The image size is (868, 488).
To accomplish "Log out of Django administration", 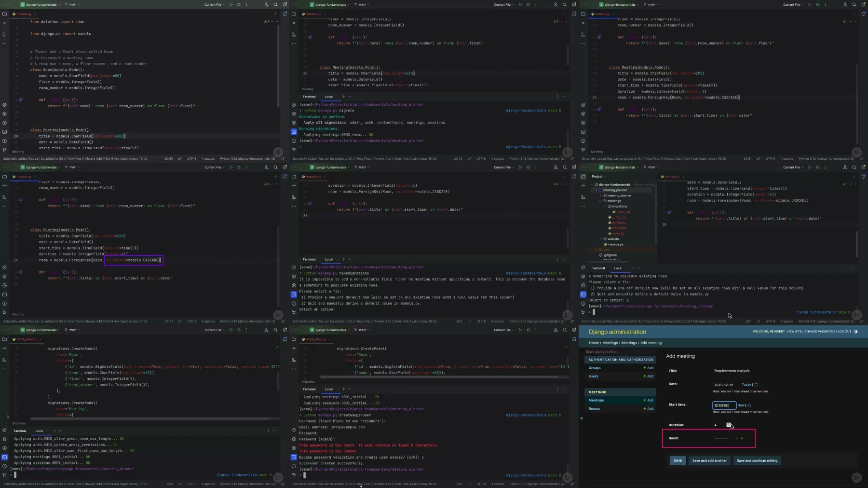I will 843,332.
